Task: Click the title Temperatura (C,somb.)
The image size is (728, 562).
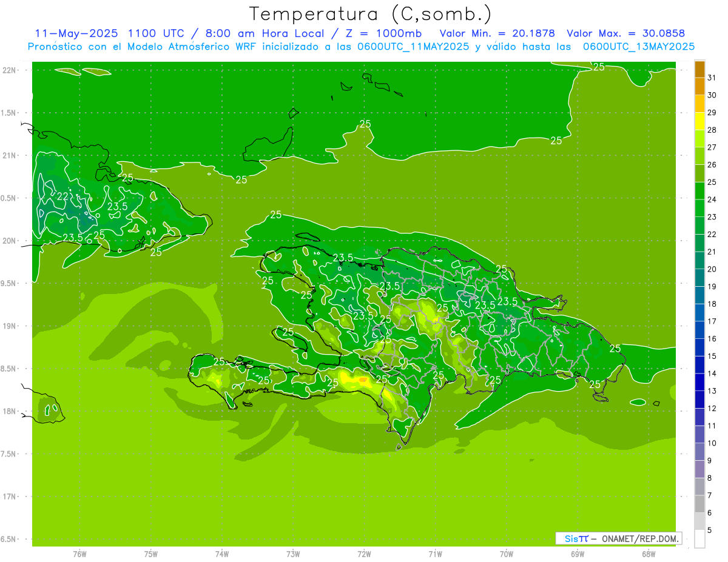Action: (x=371, y=14)
